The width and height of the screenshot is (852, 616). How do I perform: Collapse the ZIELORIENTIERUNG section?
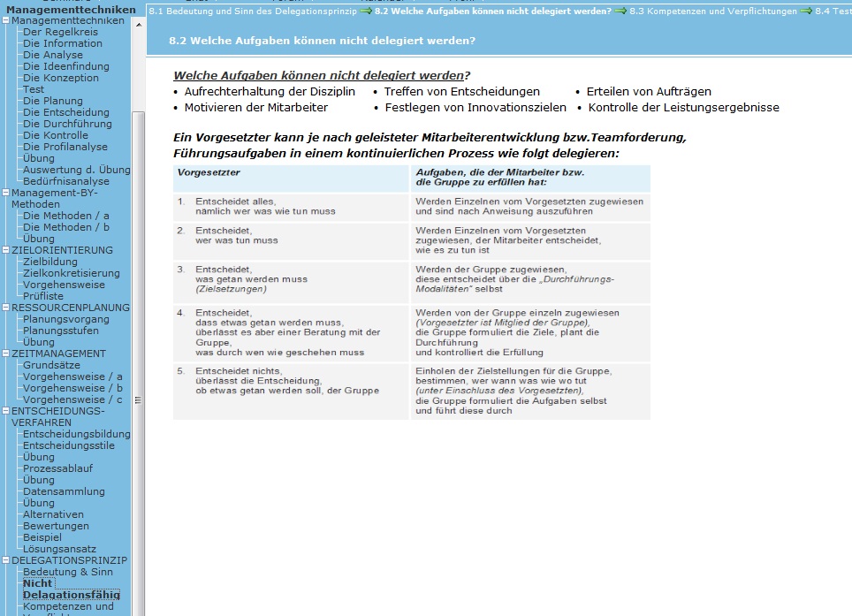point(6,250)
